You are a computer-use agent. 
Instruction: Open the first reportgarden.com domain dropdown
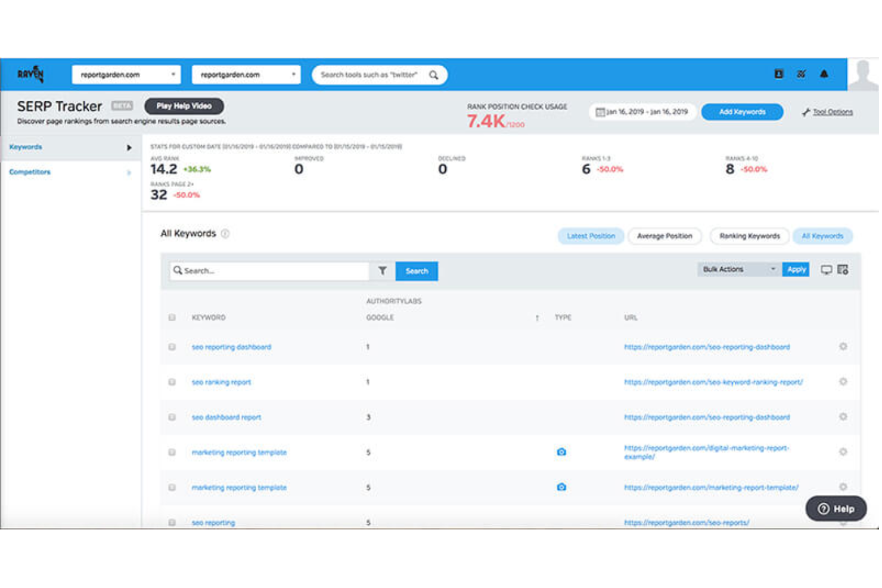click(x=125, y=74)
